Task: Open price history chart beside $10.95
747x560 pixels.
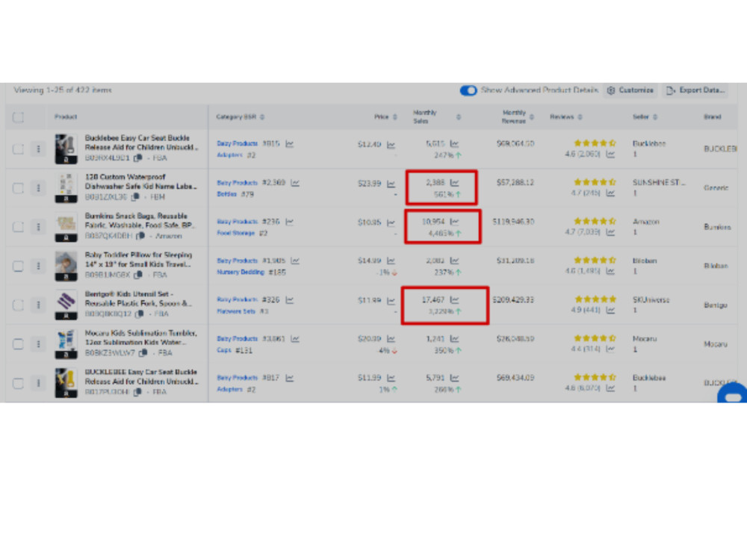Action: click(x=391, y=223)
